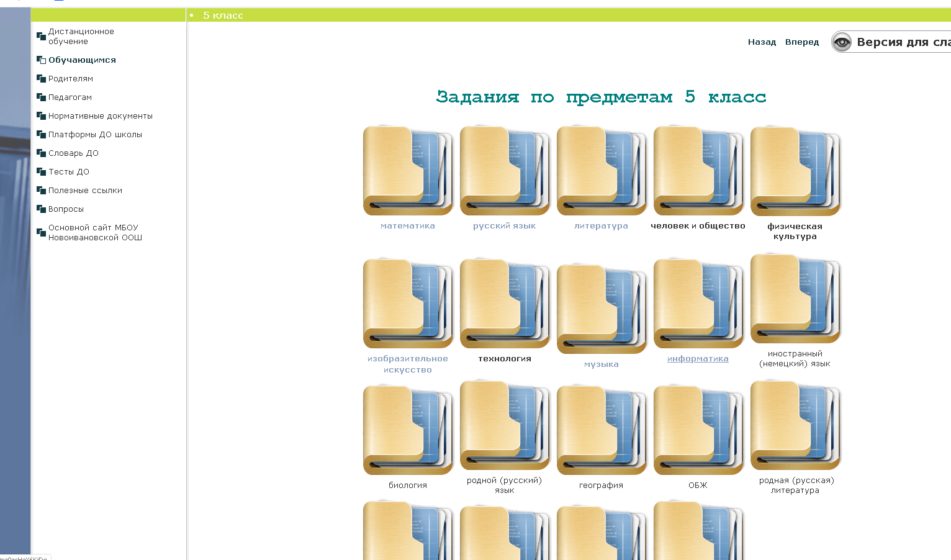Click the Назад link
951x560 pixels.
(762, 42)
